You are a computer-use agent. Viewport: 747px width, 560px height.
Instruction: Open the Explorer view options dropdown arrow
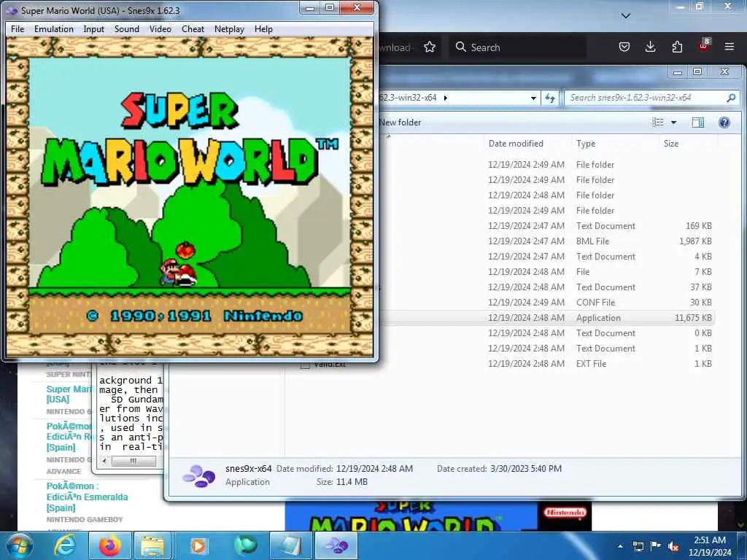pyautogui.click(x=673, y=122)
